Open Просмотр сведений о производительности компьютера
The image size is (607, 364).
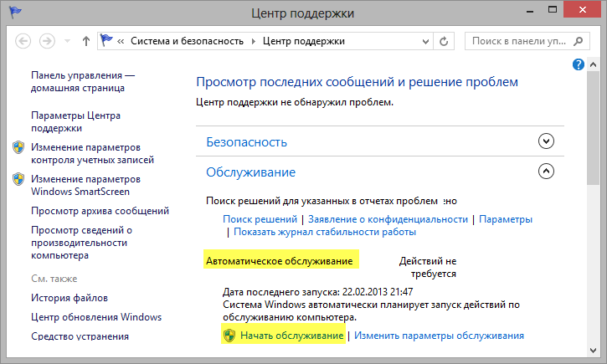pyautogui.click(x=81, y=243)
